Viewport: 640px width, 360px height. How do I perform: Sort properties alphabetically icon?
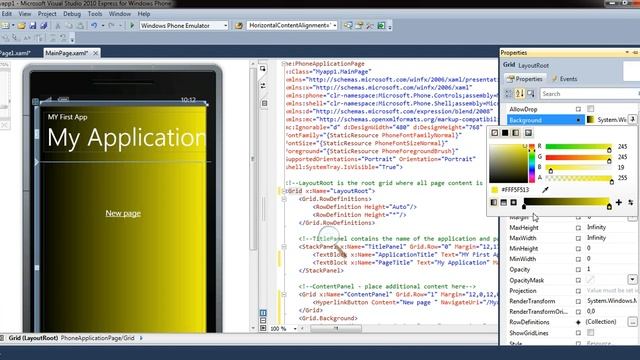point(520,94)
